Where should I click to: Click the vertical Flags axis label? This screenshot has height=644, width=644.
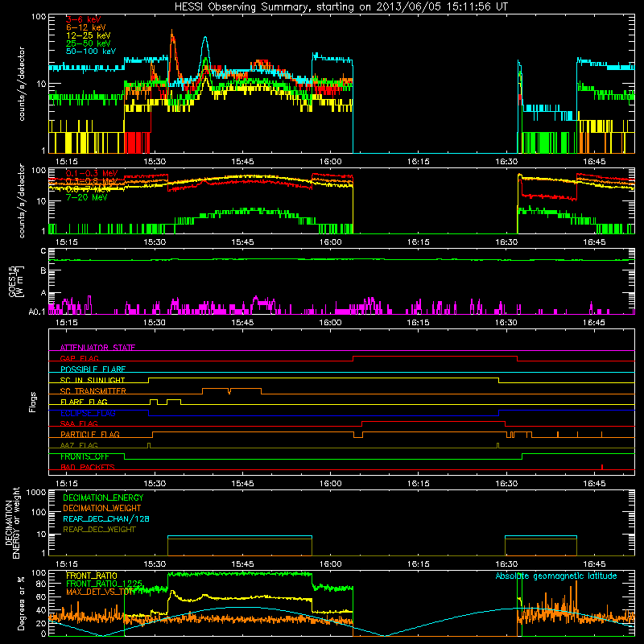33,402
